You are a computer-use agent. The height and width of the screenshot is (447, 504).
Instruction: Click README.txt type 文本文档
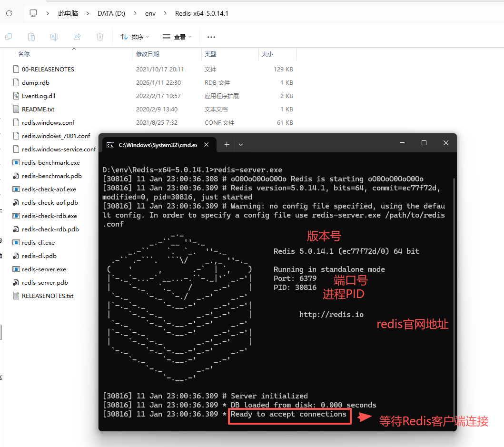216,109
